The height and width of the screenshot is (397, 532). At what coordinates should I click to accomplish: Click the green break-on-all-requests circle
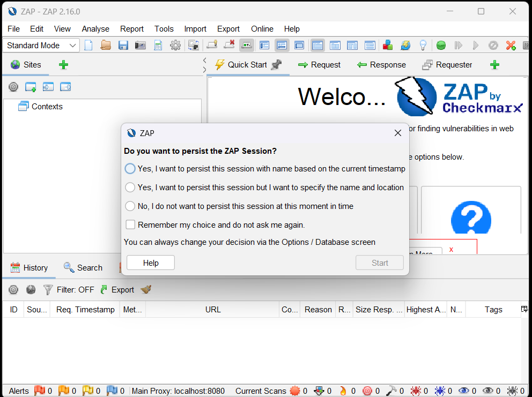pyautogui.click(x=441, y=45)
